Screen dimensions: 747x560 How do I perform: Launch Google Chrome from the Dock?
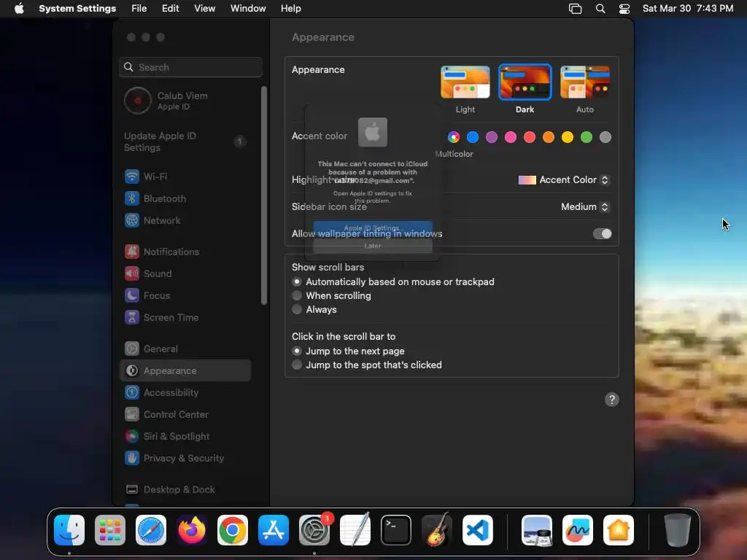[233, 530]
